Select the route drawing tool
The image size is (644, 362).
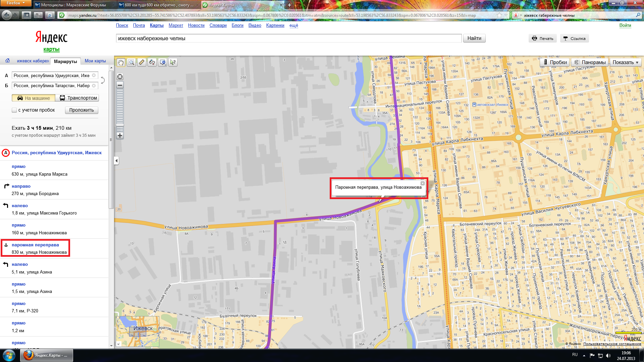coord(152,62)
